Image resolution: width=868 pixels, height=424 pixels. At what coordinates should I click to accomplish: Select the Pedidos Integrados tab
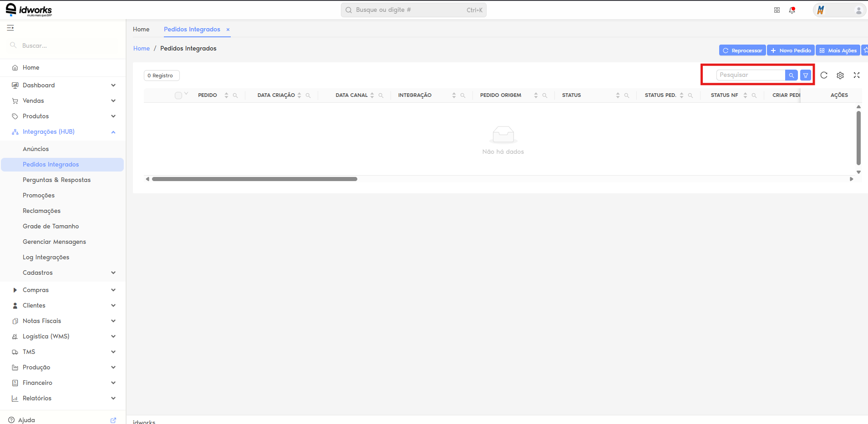(192, 29)
